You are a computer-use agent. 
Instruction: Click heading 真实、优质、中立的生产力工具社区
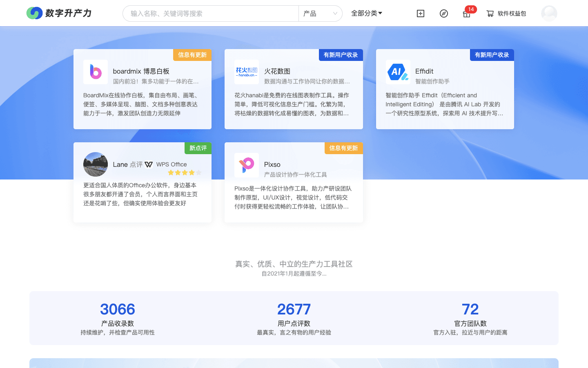294,264
